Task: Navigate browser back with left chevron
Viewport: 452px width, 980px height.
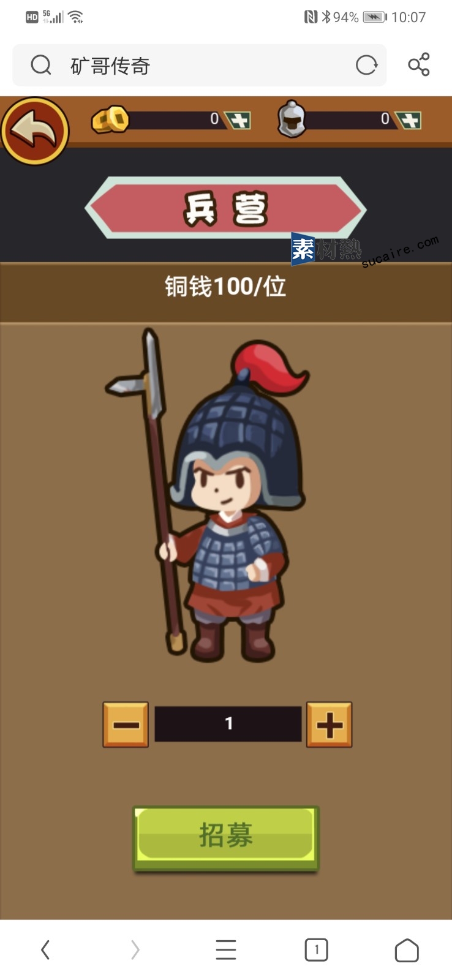Action: pos(45,950)
